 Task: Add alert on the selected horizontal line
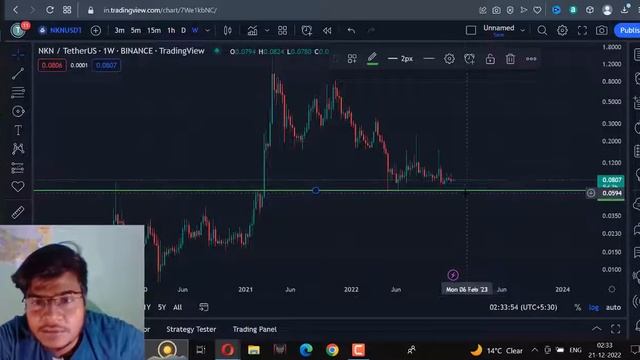pyautogui.click(x=469, y=59)
